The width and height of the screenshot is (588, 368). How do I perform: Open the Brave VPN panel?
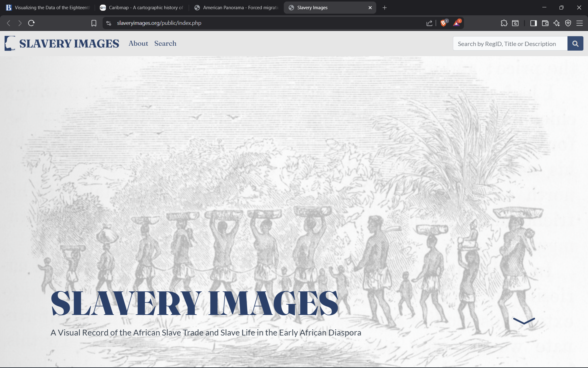coord(568,23)
